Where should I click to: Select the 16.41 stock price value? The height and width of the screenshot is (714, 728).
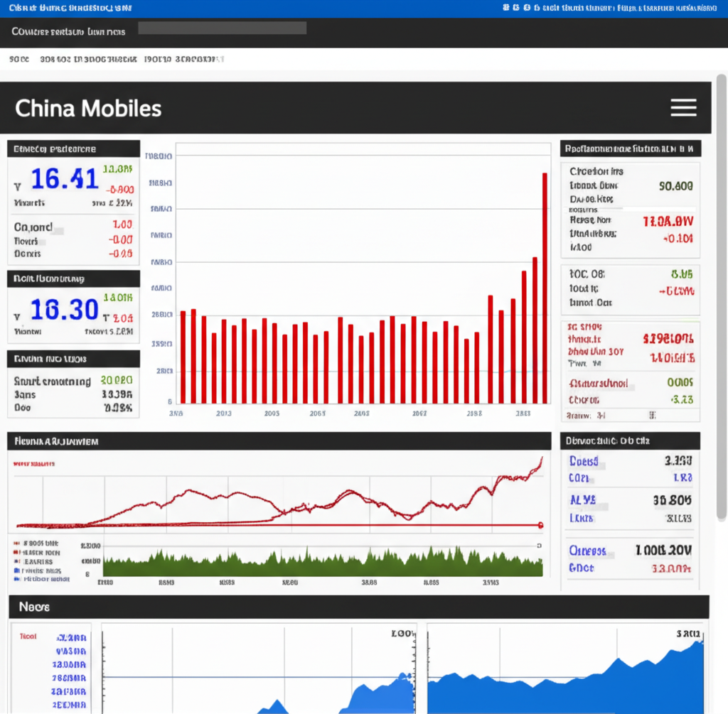coord(65,179)
